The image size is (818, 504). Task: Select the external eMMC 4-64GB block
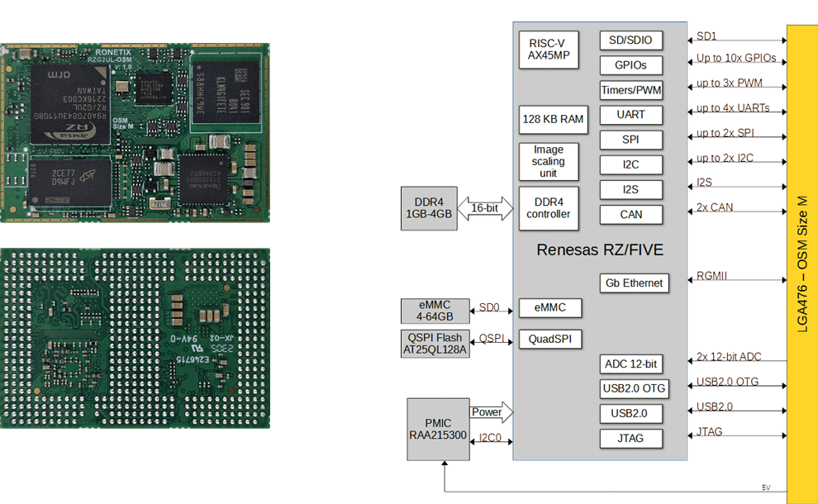(x=435, y=311)
